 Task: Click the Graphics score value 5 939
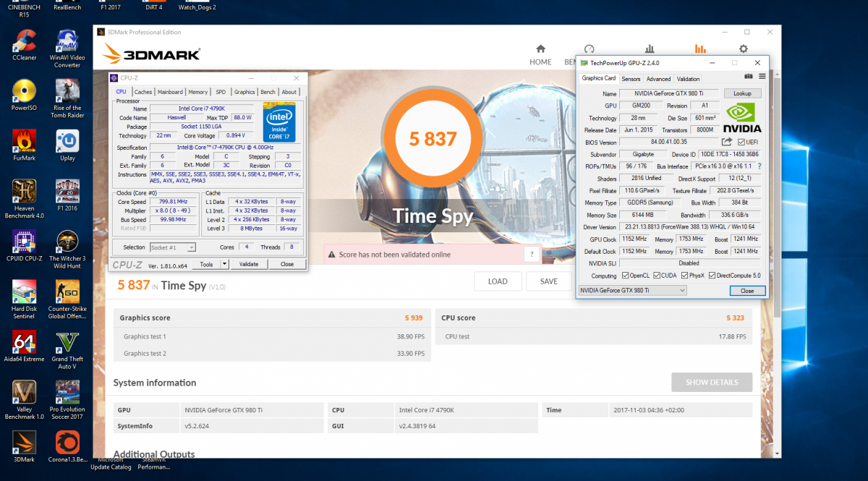click(414, 318)
